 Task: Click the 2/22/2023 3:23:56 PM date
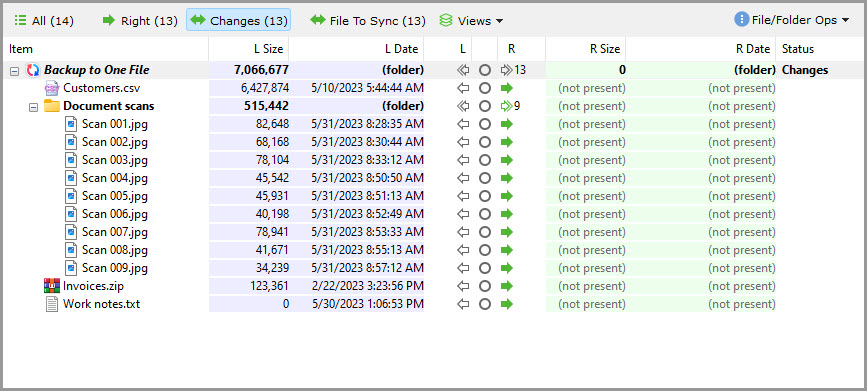pos(368,286)
